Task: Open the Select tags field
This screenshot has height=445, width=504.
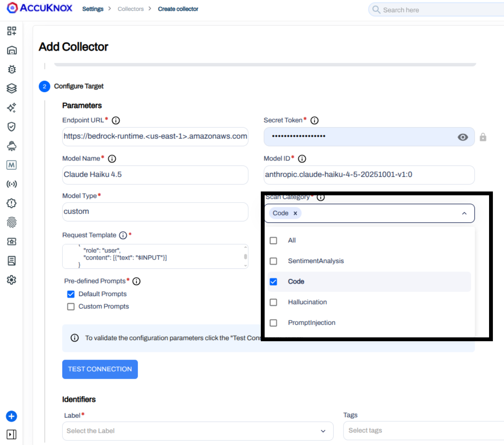Action: pos(424,431)
